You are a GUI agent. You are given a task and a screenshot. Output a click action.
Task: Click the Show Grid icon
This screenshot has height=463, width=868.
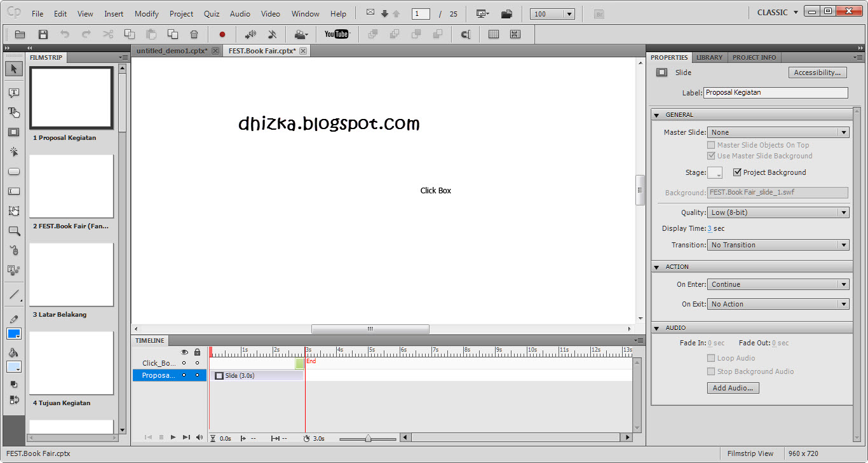coord(494,34)
